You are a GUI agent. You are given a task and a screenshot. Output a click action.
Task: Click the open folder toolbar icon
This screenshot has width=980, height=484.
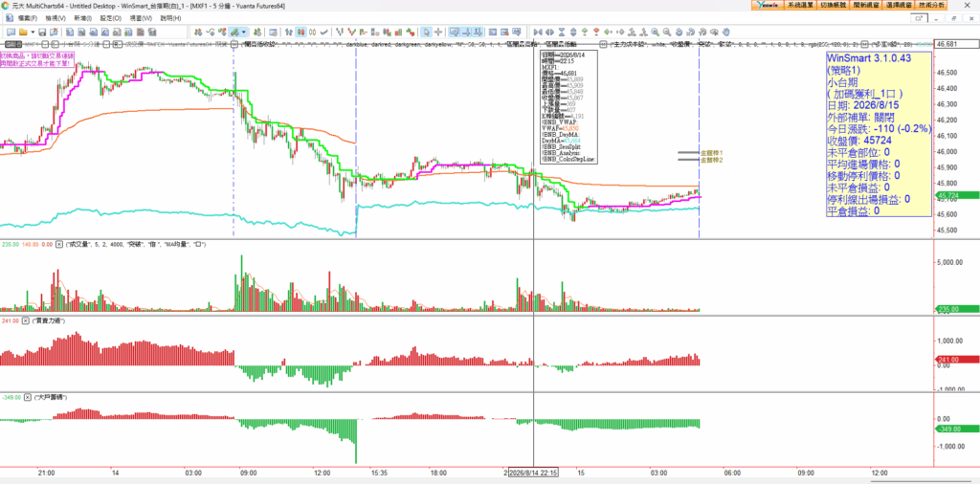[x=23, y=32]
